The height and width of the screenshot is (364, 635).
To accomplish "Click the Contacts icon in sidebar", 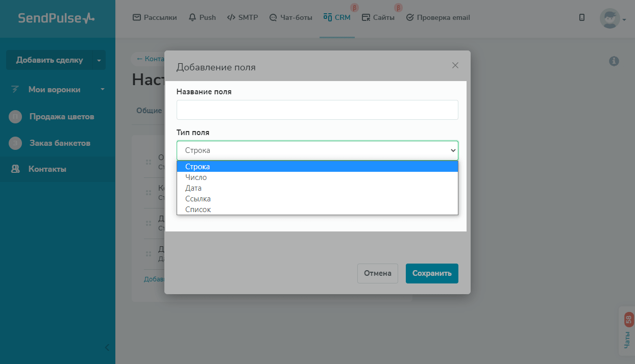I will 15,169.
